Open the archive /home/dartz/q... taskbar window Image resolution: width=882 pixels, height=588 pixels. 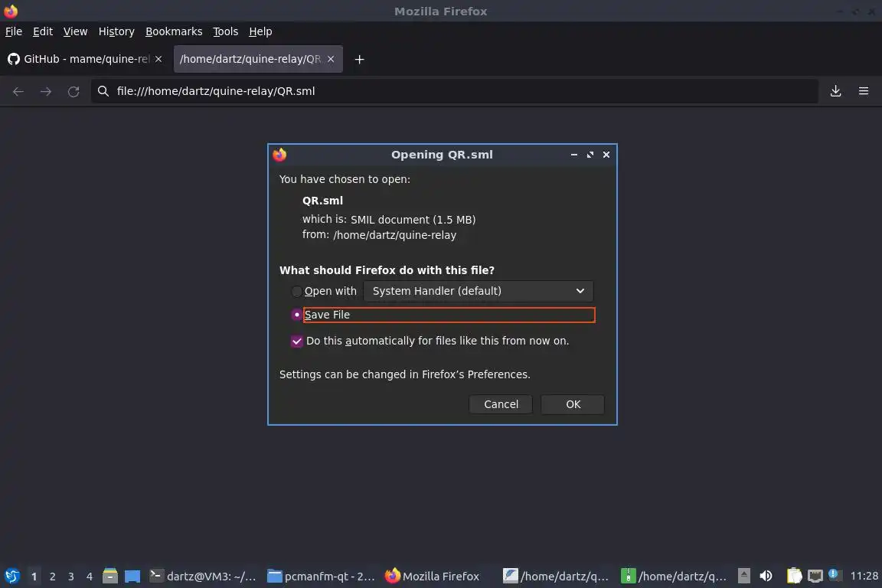(674, 577)
